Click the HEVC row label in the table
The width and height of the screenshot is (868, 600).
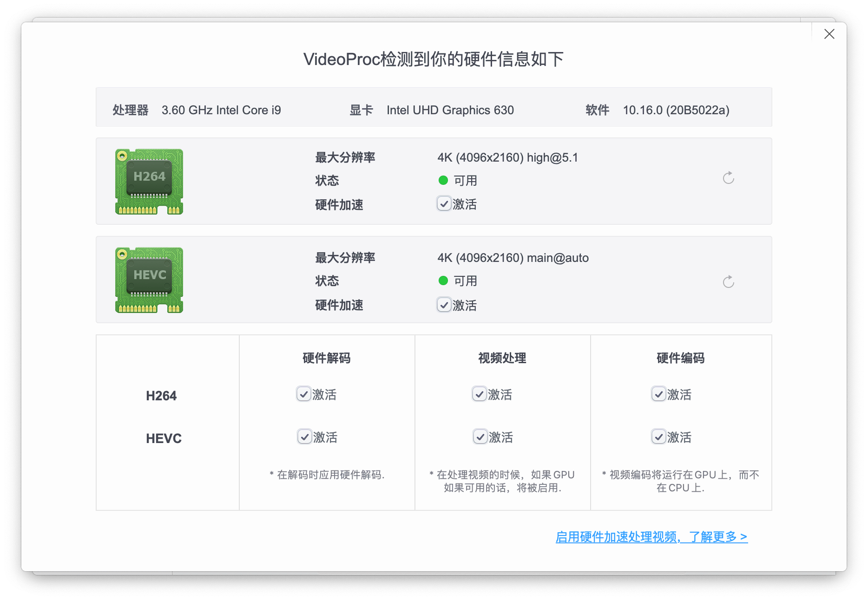pos(164,438)
